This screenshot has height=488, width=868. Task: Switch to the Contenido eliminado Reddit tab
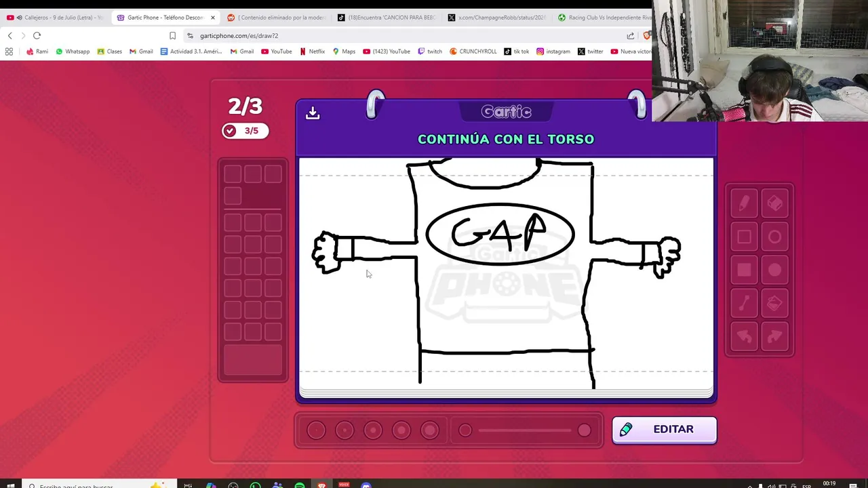click(275, 17)
